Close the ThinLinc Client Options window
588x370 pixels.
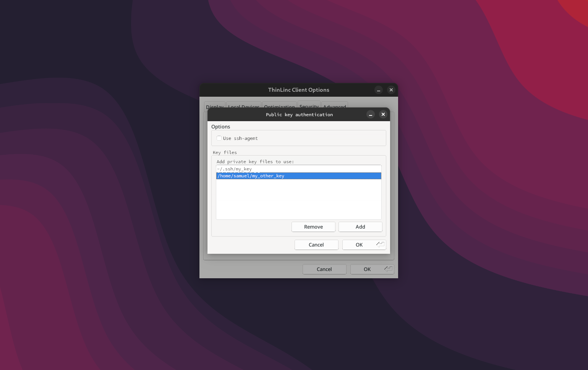click(x=391, y=90)
